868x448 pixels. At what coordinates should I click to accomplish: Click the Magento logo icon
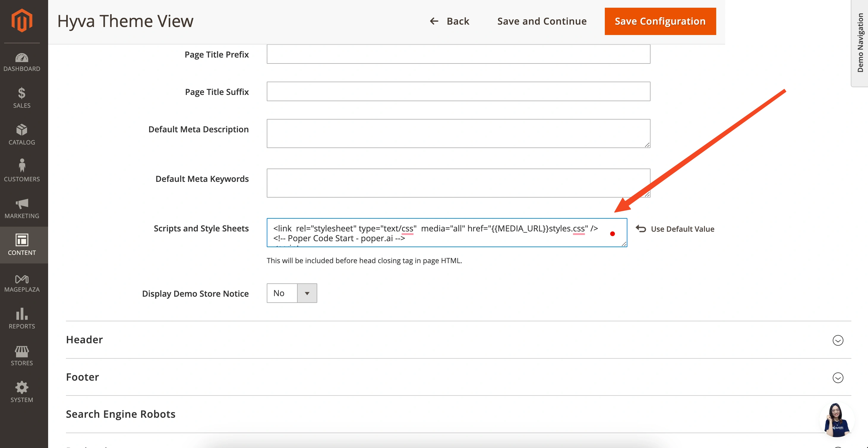click(22, 20)
